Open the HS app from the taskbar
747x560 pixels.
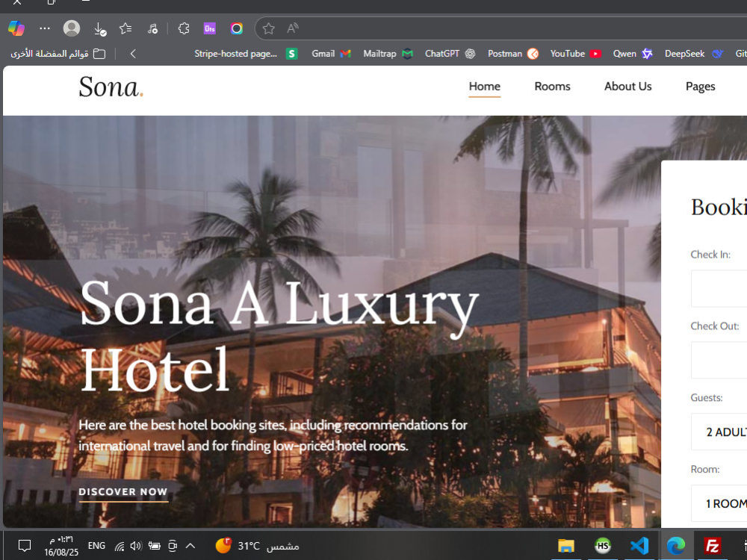pyautogui.click(x=603, y=546)
